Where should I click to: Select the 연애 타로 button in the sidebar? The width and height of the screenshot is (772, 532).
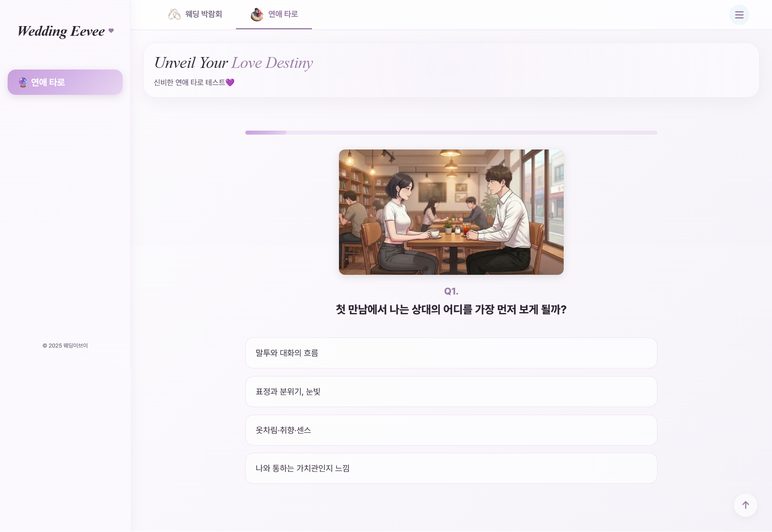coord(65,82)
